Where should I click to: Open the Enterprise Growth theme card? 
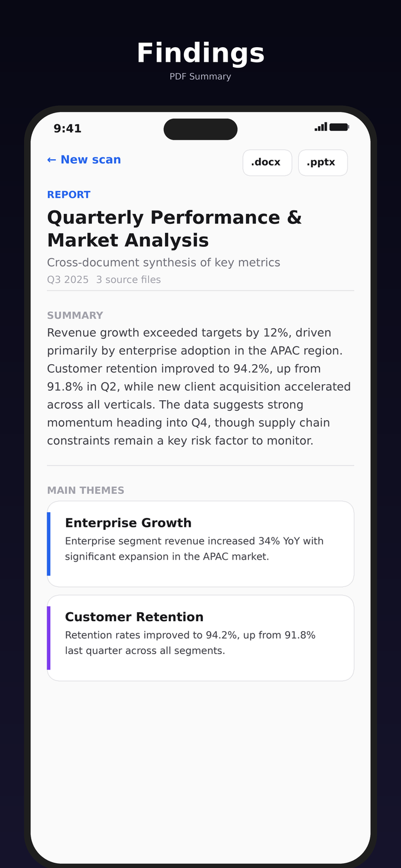click(x=200, y=544)
